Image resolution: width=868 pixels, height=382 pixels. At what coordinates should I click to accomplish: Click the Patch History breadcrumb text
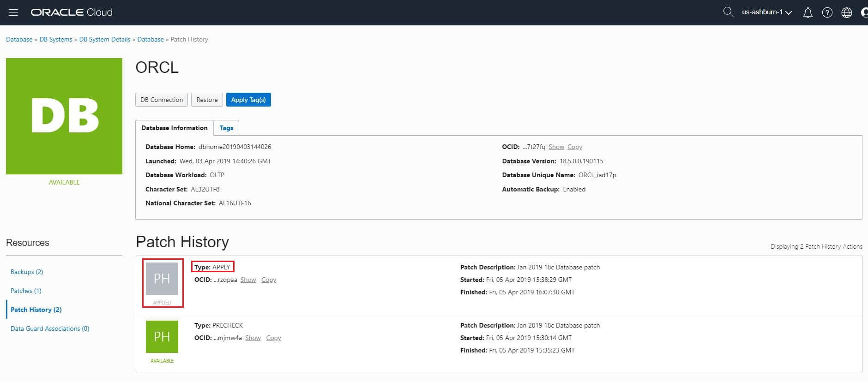click(189, 39)
